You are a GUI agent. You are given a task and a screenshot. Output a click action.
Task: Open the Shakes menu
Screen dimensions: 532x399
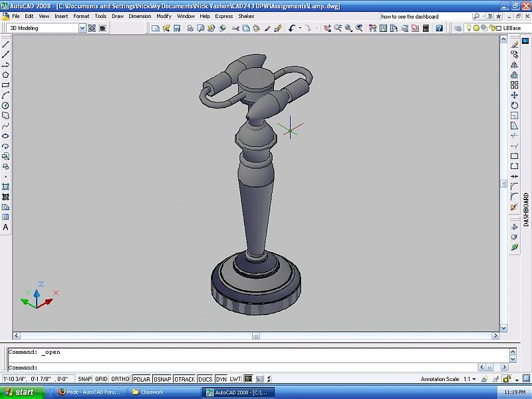pyautogui.click(x=246, y=16)
